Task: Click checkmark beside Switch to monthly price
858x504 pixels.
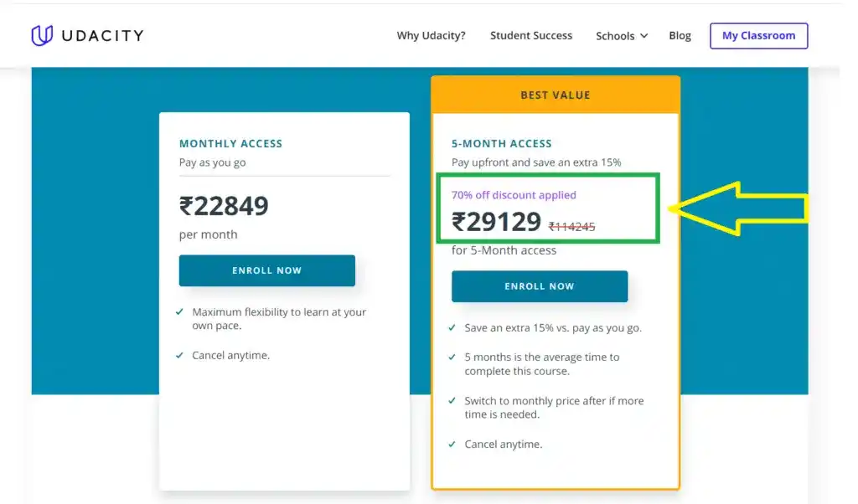Action: tap(452, 401)
